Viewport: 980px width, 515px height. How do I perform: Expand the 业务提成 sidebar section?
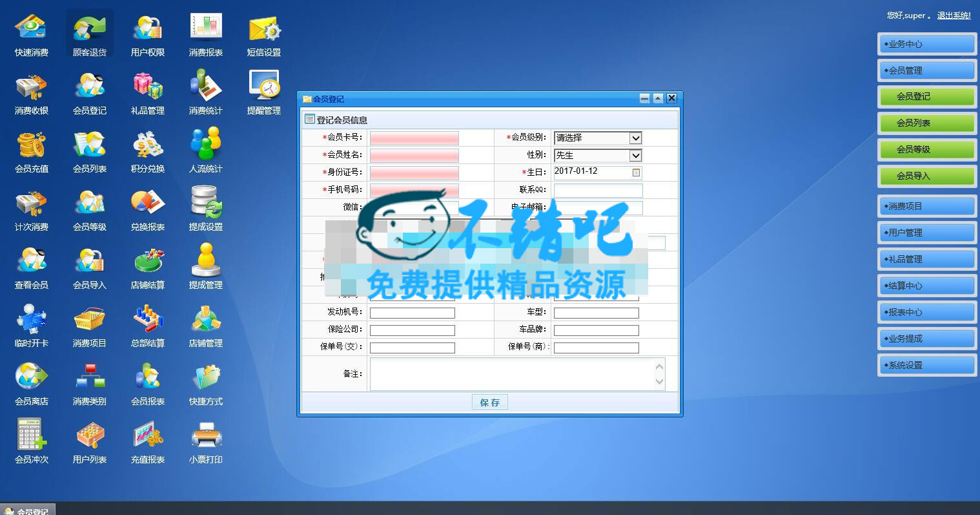click(x=927, y=339)
